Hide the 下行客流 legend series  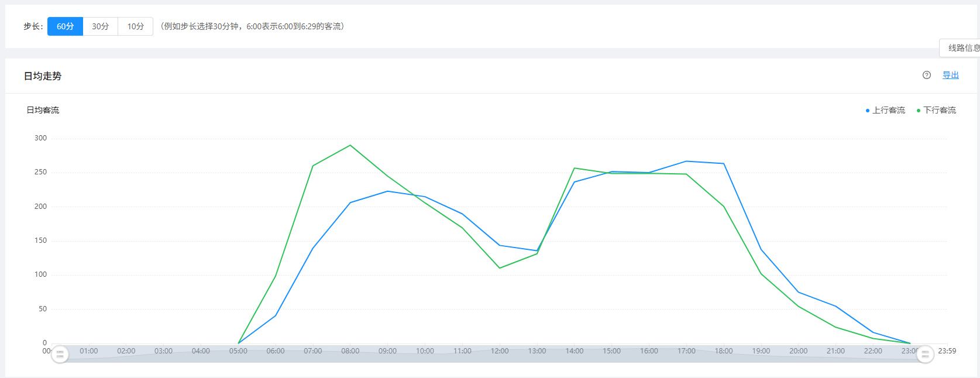point(936,110)
